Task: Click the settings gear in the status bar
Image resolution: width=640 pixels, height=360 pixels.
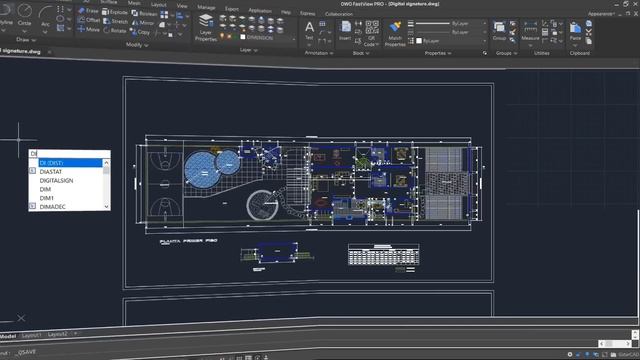Action: [570, 354]
